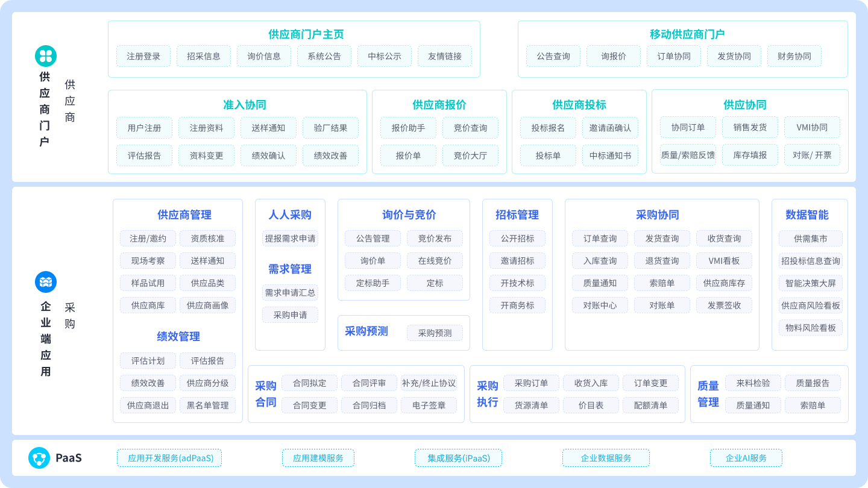The height and width of the screenshot is (488, 868).
Task: Open the 招标管理 module header
Action: (x=517, y=214)
